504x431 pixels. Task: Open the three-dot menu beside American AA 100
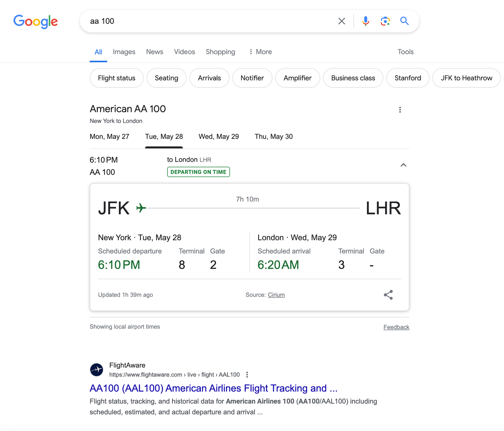400,110
